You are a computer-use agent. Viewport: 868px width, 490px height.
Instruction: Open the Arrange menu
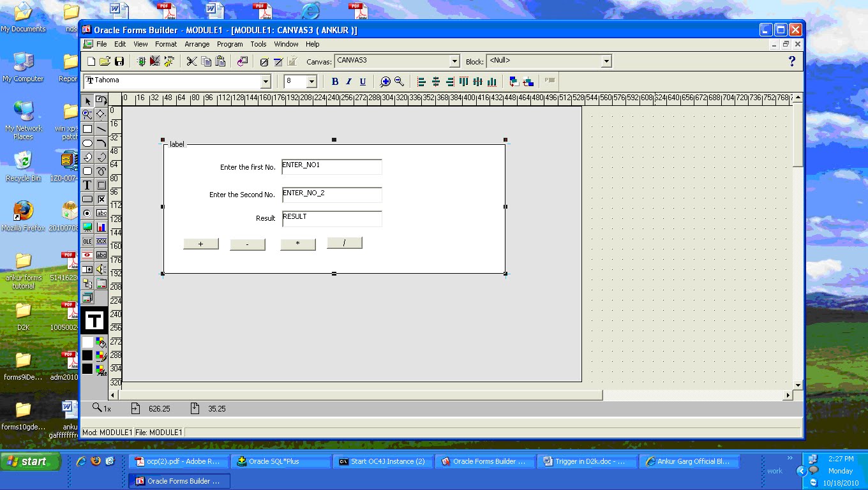click(x=197, y=44)
